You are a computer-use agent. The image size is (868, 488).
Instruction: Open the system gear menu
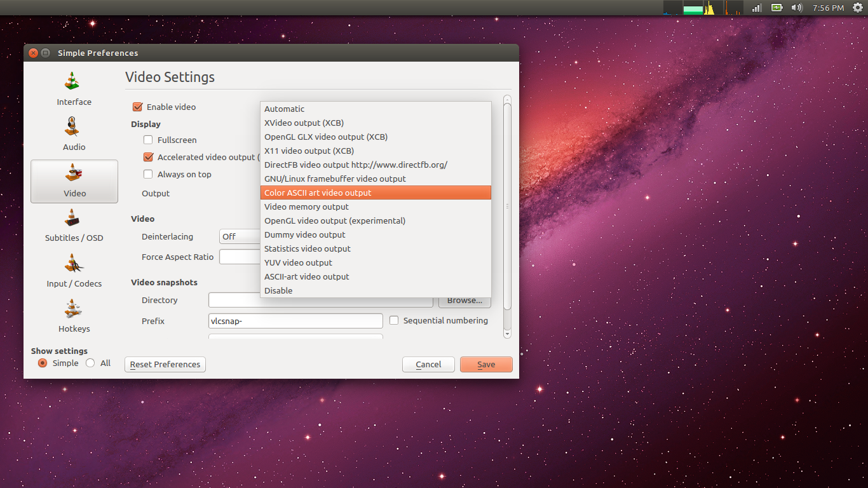[x=857, y=8]
